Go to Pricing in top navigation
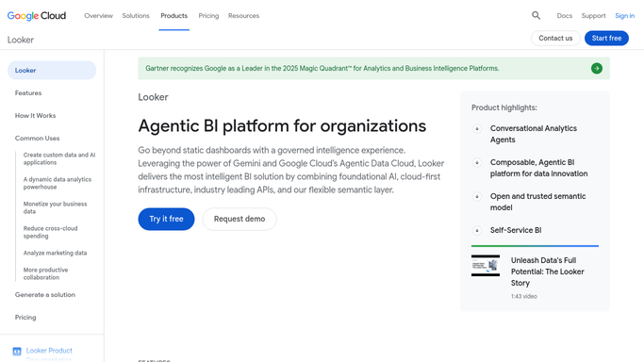This screenshot has height=362, width=644. pyautogui.click(x=208, y=16)
